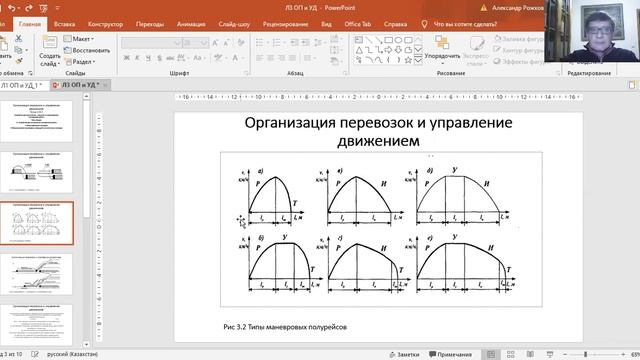
Task: Toggle align text right
Action: 282,58
